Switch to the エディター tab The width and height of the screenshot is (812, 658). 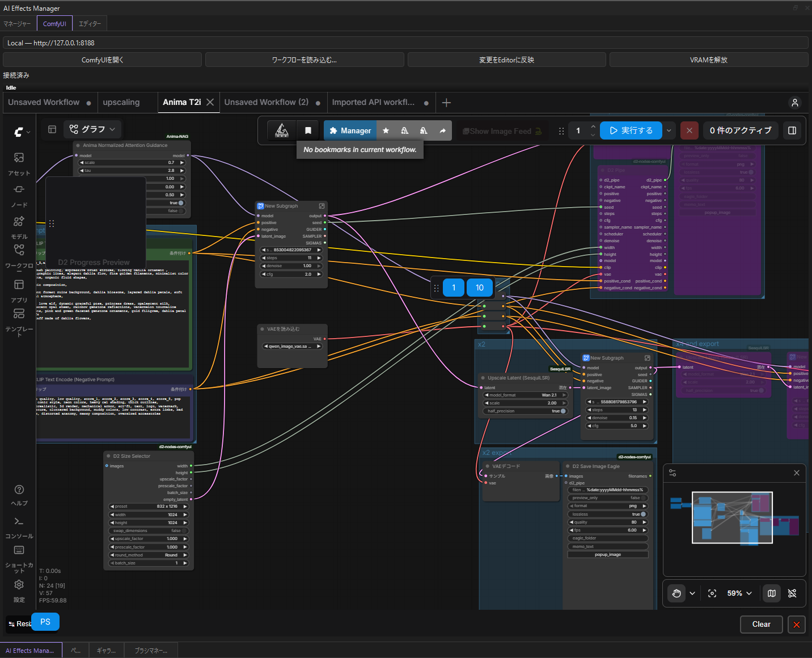click(x=90, y=24)
